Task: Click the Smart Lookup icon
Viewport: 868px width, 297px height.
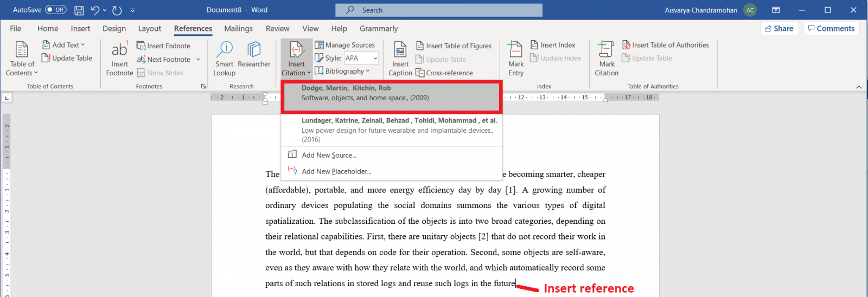Action: coord(224,50)
